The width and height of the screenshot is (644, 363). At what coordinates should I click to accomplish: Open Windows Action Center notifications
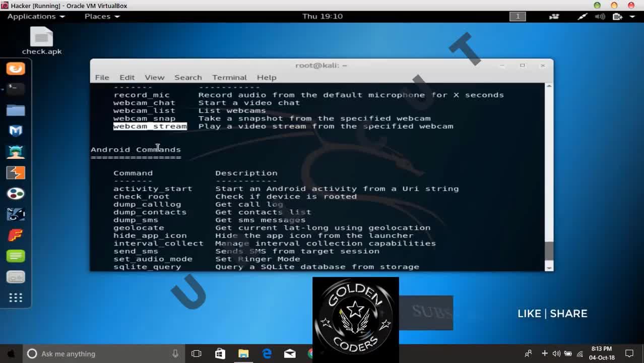pyautogui.click(x=629, y=353)
